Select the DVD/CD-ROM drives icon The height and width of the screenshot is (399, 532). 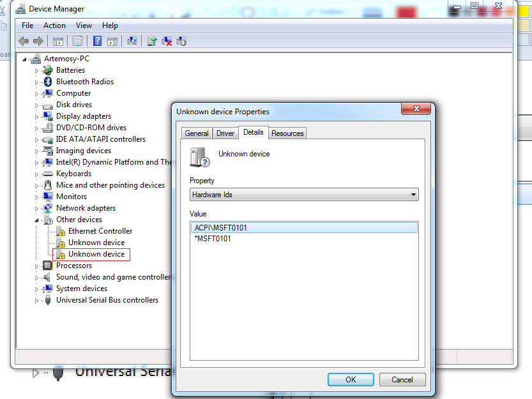tap(48, 128)
